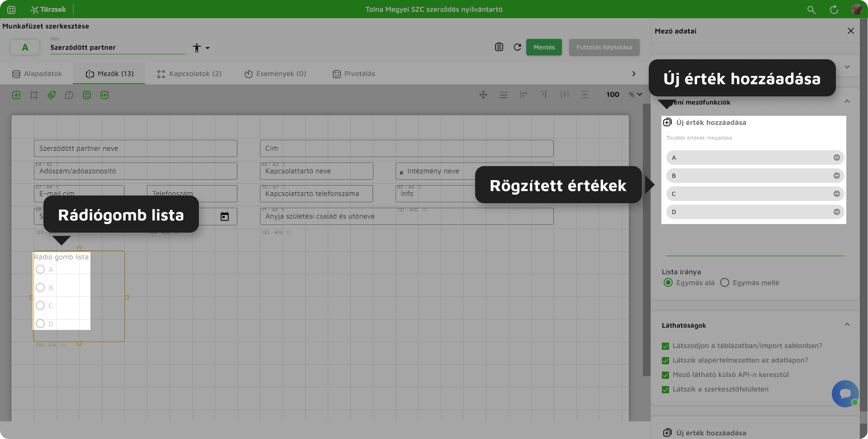Open the chat support bubble
This screenshot has width=868, height=439.
click(845, 393)
